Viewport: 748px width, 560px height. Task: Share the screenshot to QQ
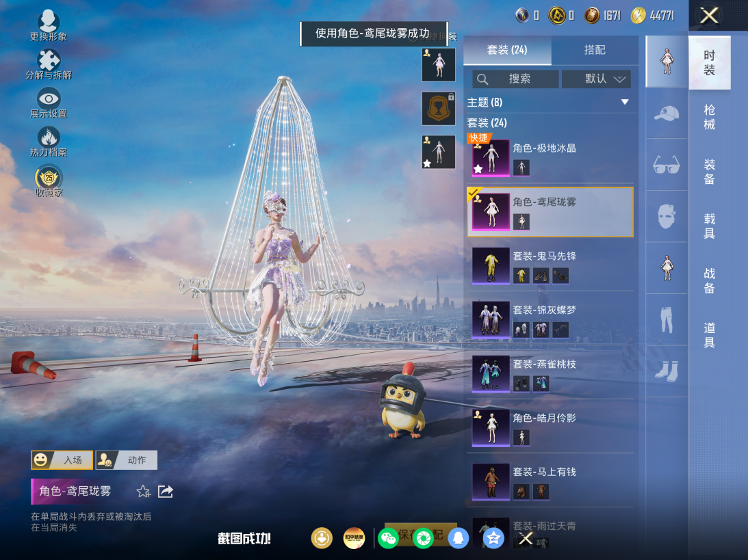(458, 539)
